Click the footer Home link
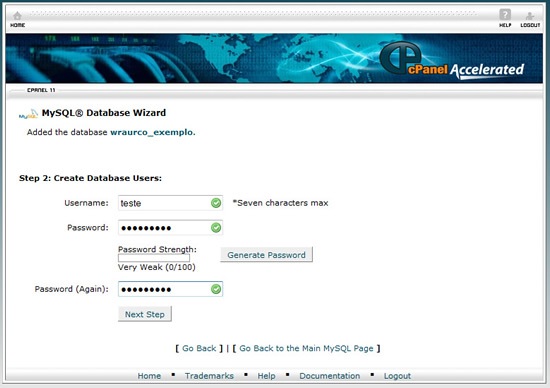This screenshot has width=550, height=388. coord(149,376)
